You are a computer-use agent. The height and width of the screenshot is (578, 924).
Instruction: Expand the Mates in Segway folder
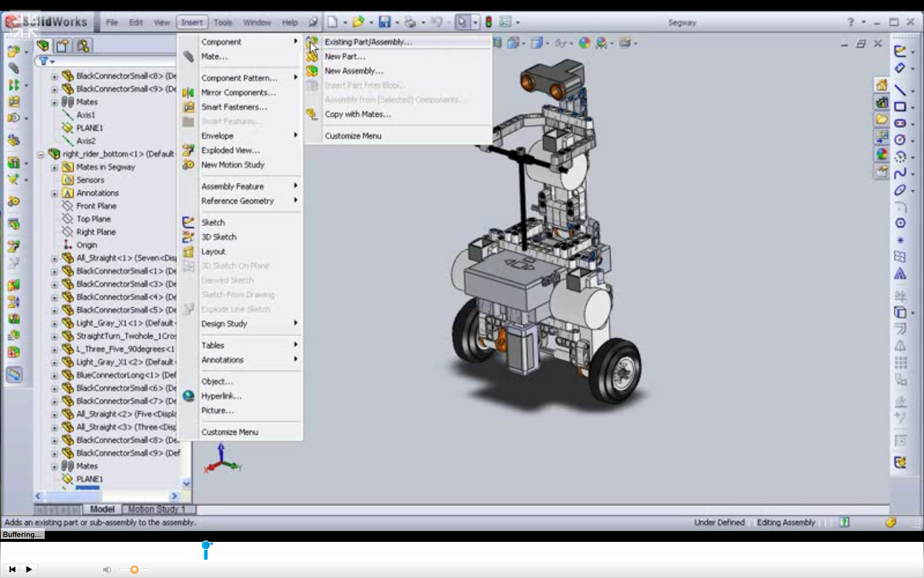(x=54, y=167)
